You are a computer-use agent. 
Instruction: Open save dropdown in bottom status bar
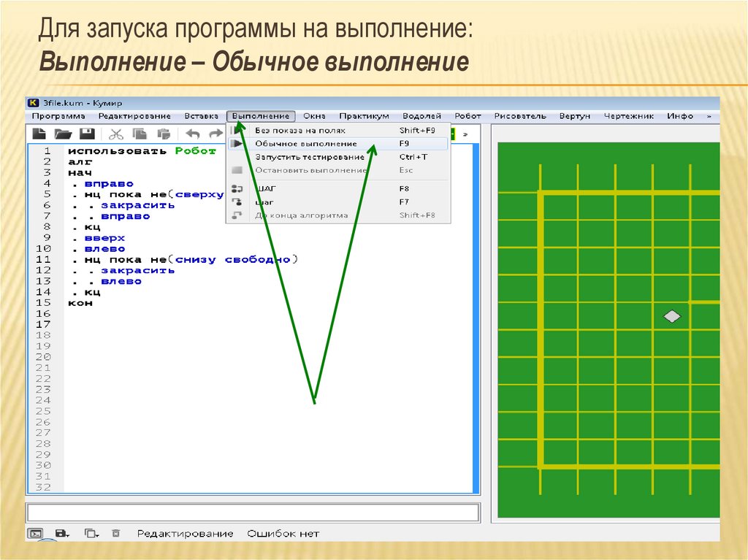point(62,534)
